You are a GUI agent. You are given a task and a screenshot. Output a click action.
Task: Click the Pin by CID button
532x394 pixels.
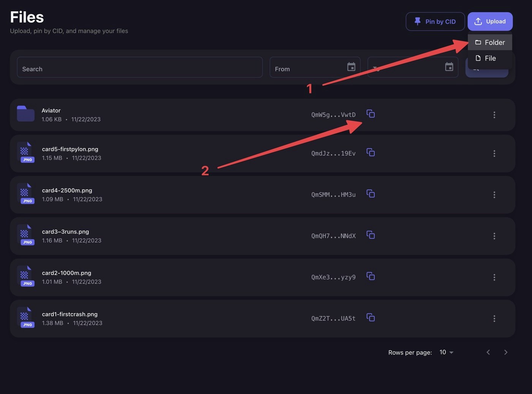pyautogui.click(x=435, y=21)
